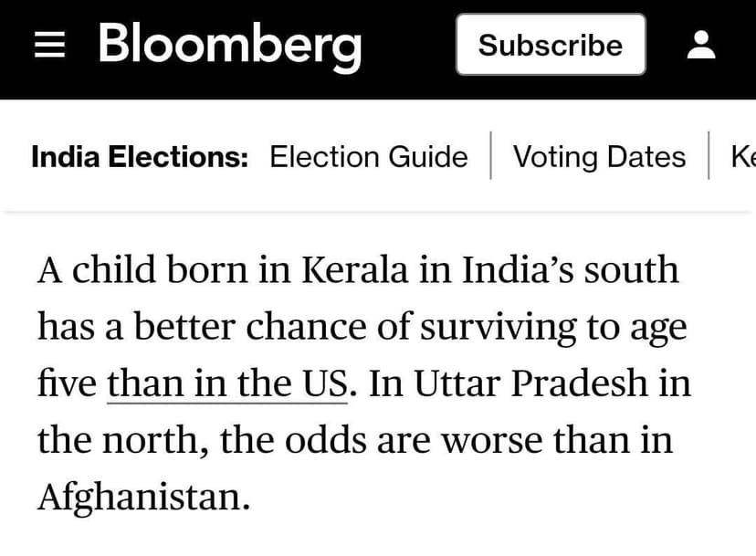
Task: Click the word Afghanistan in the article
Action: 142,498
